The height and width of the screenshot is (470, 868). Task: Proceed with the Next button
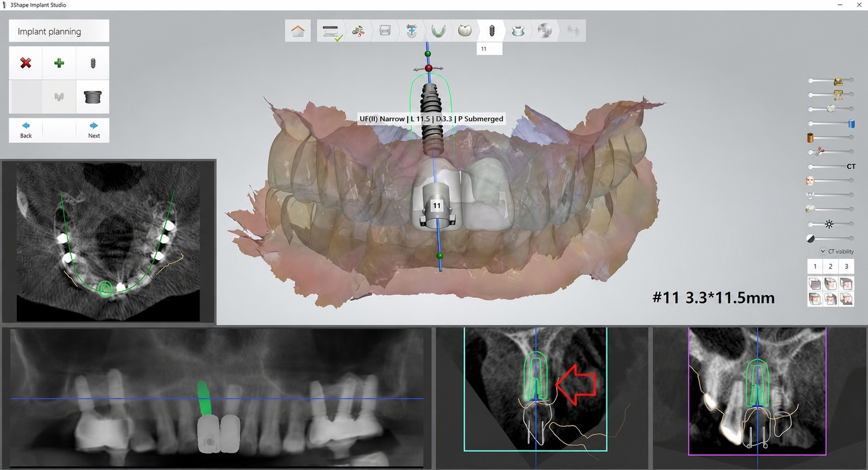[x=94, y=130]
